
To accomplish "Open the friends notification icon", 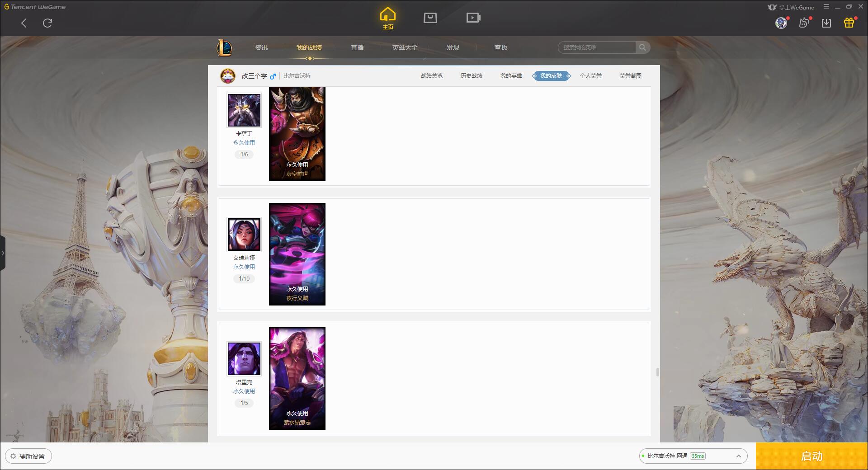I will [804, 23].
